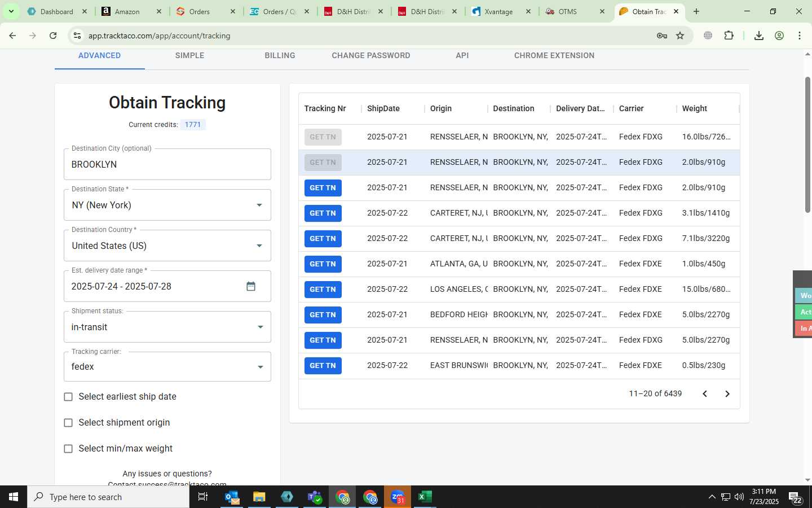Click the 11–20 of 6439 pagination text

pos(655,393)
